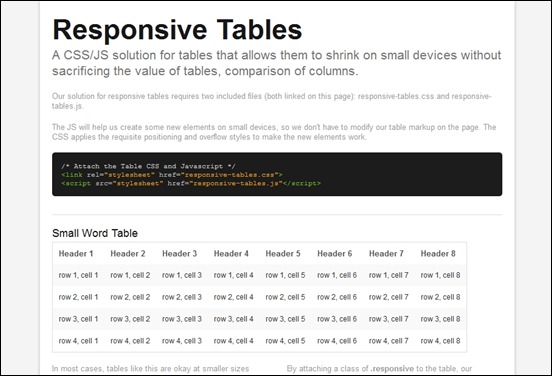Click the Small Word Table heading
Screen dimensions: 552x376
(x=95, y=233)
